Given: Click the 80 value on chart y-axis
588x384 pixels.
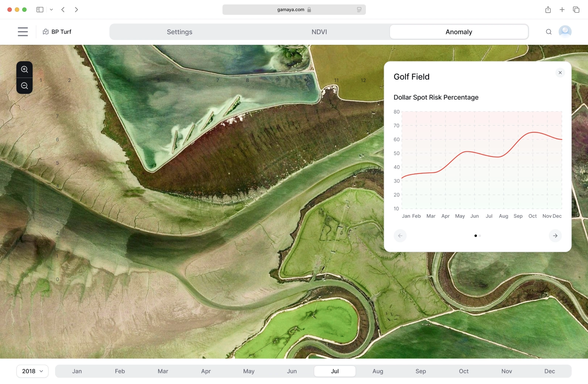Looking at the screenshot, I should (x=397, y=112).
